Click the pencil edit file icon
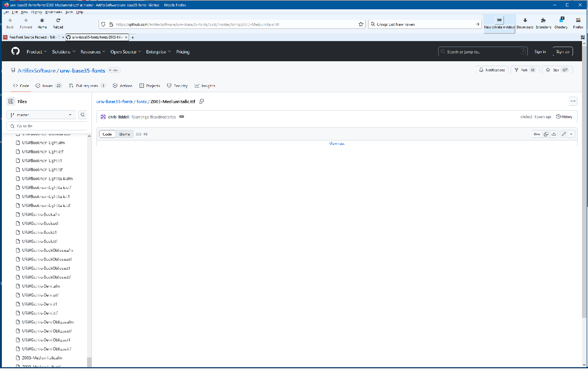This screenshot has height=369, width=588. [x=564, y=134]
